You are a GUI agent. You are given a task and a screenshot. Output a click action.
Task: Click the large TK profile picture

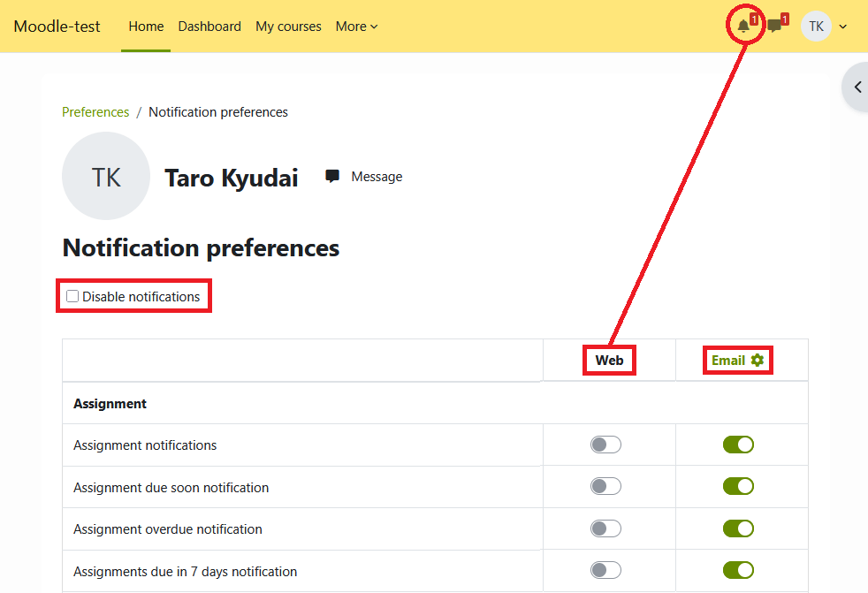[106, 177]
